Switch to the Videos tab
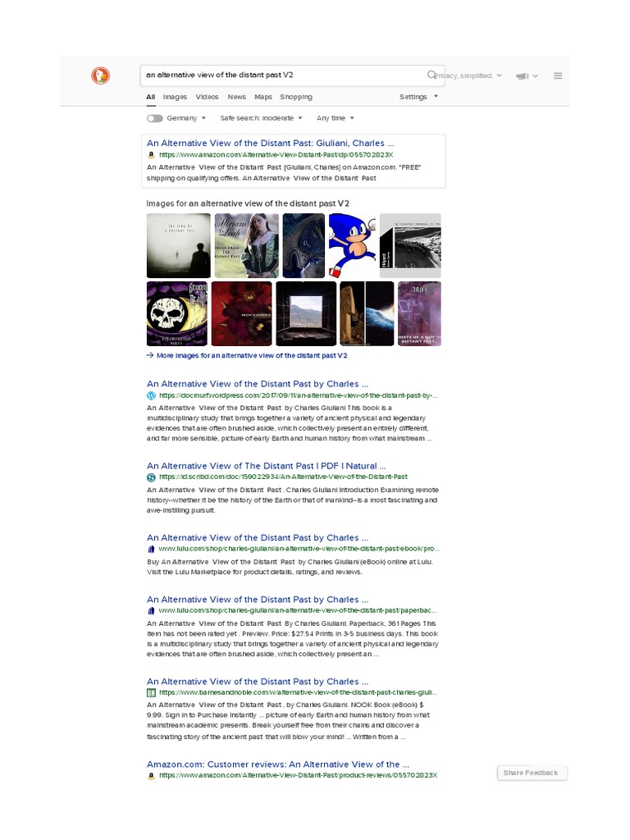 (207, 97)
